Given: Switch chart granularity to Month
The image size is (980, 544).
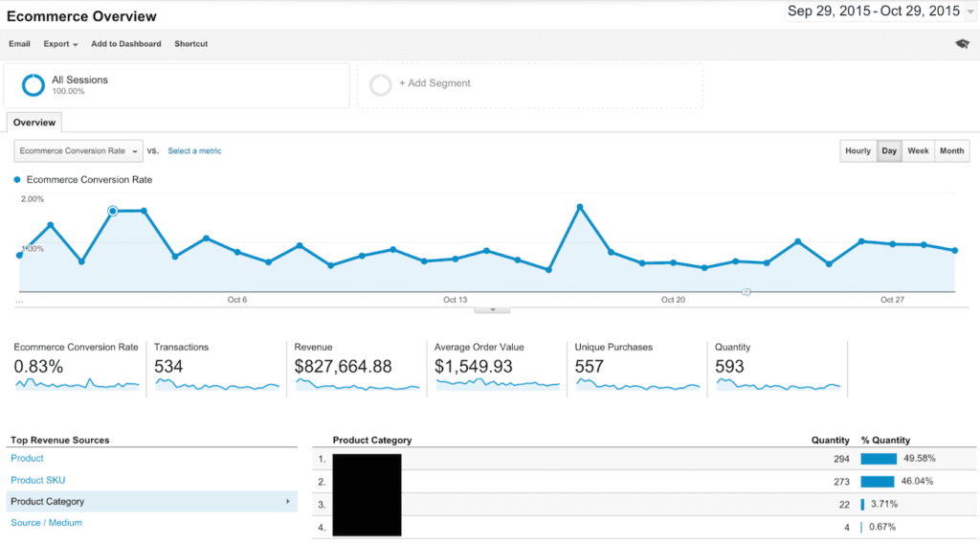Looking at the screenshot, I should [x=952, y=150].
